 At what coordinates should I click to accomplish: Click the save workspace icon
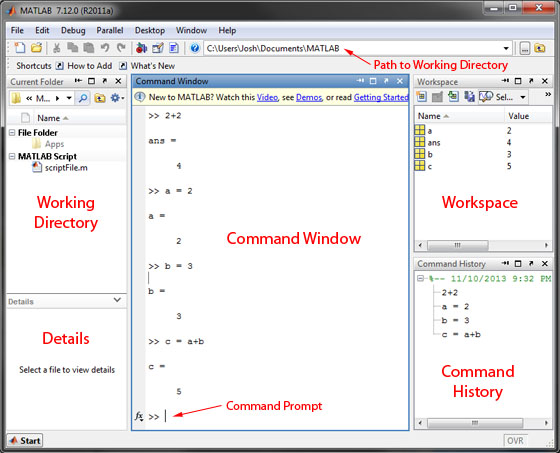click(x=469, y=96)
